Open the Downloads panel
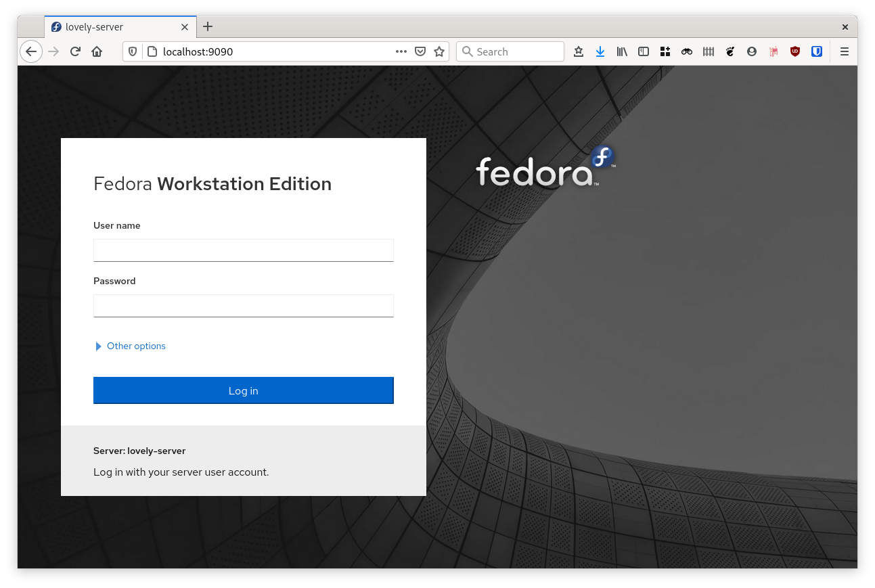 pyautogui.click(x=600, y=51)
